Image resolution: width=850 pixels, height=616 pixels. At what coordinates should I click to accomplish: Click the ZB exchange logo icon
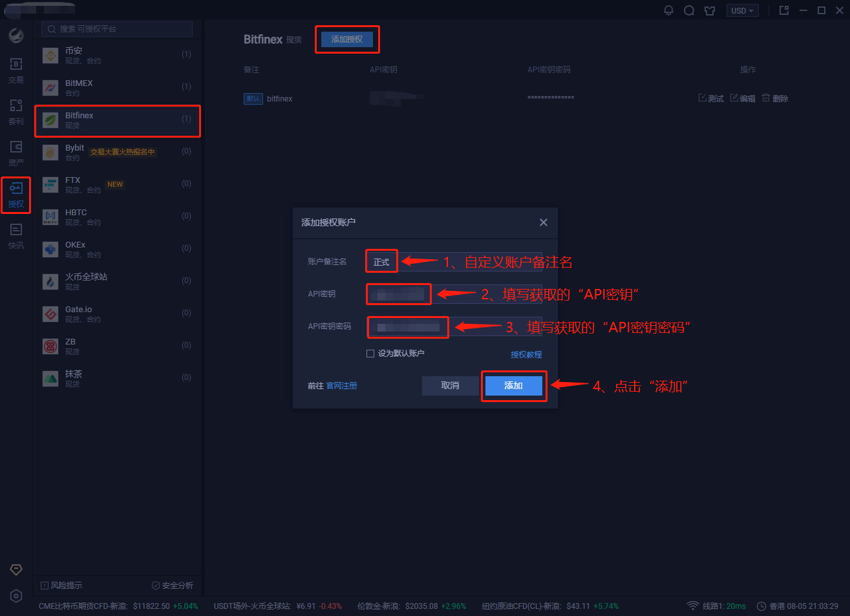[50, 346]
